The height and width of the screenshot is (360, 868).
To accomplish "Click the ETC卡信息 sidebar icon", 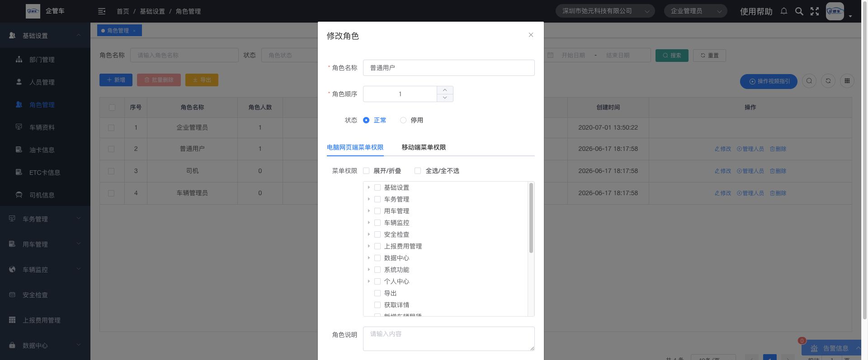I will pos(19,172).
